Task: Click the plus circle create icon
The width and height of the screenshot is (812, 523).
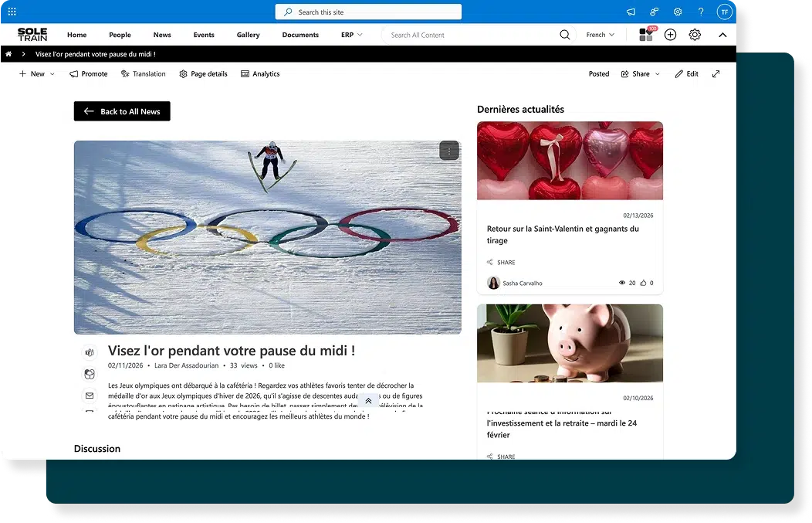Action: point(670,35)
